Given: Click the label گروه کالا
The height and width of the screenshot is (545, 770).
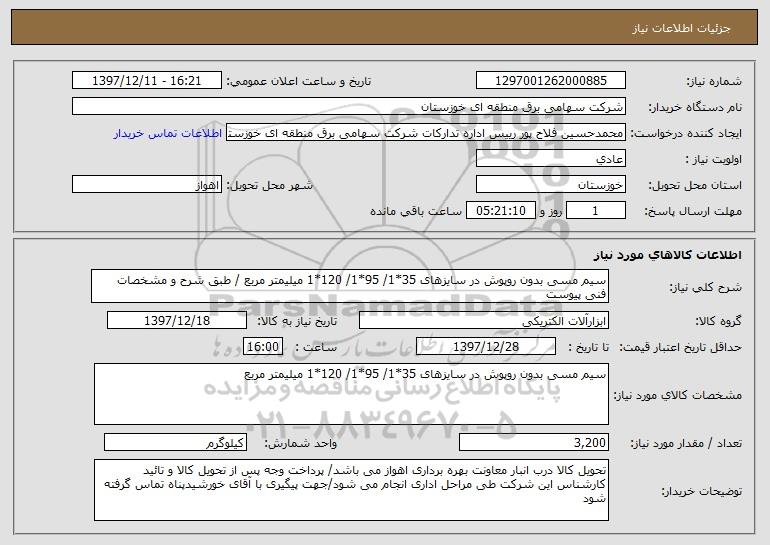Looking at the screenshot, I should point(718,321).
